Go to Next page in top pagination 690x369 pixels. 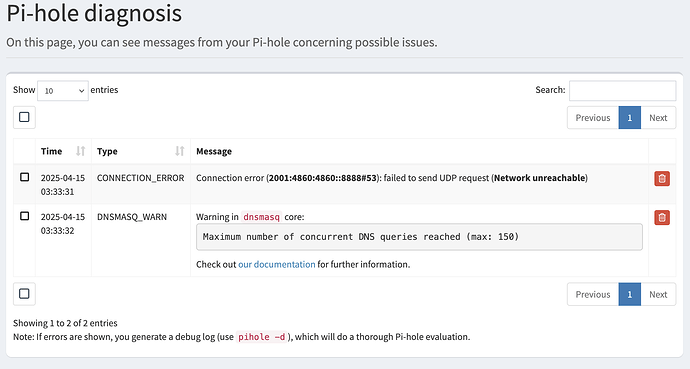[658, 118]
